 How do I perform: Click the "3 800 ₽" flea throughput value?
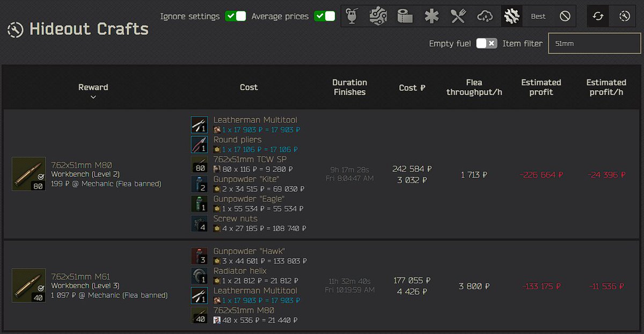[x=474, y=286]
